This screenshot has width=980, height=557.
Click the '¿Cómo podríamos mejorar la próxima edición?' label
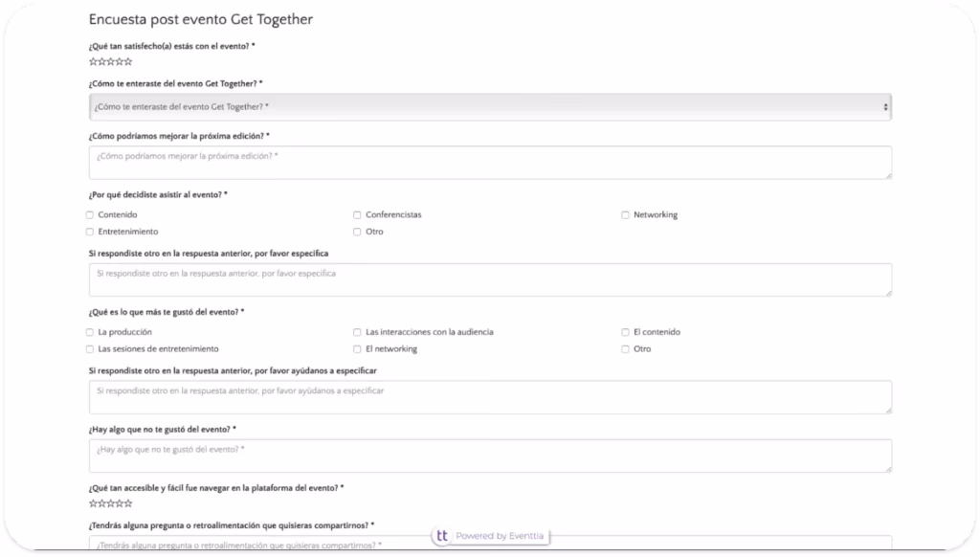pos(179,136)
